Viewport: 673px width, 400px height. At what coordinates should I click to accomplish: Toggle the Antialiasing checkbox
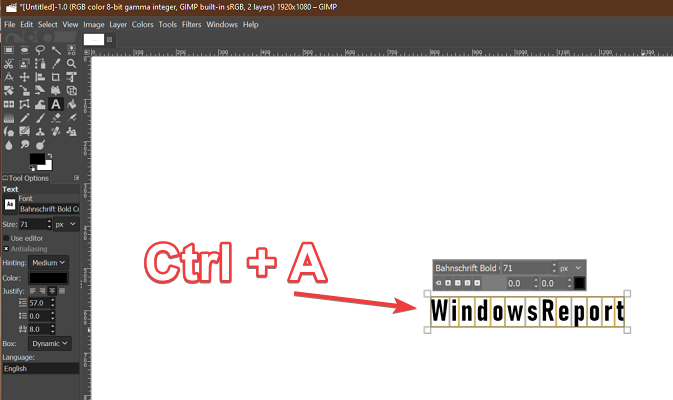click(x=6, y=249)
